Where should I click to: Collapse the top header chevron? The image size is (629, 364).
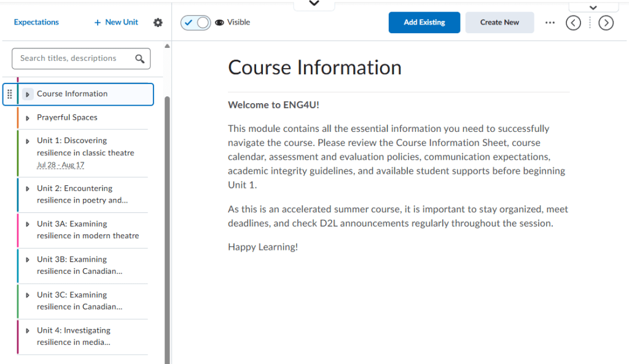point(314,4)
